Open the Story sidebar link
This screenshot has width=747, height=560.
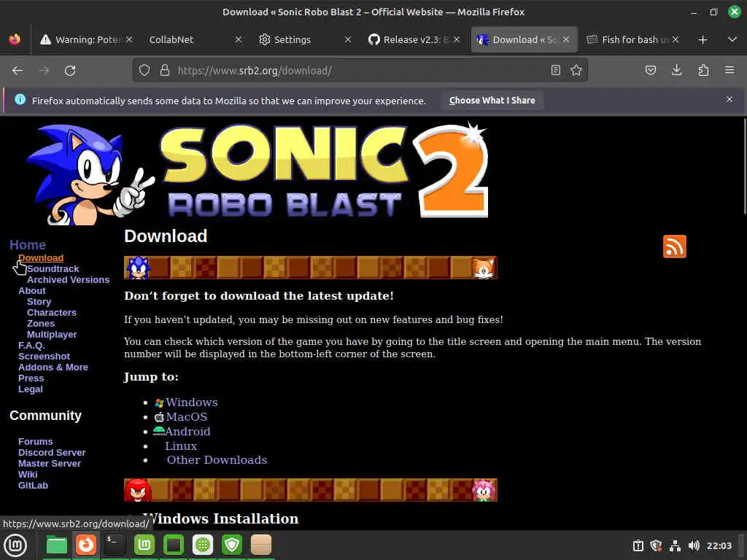[x=39, y=301]
